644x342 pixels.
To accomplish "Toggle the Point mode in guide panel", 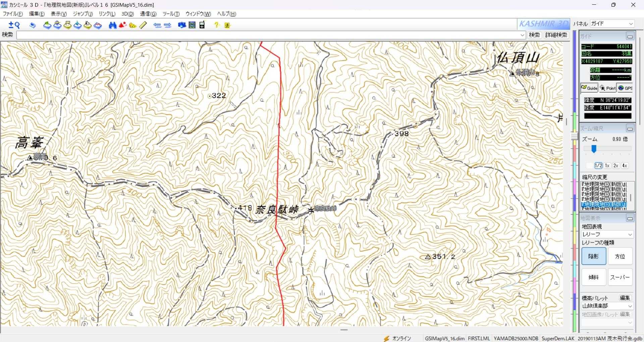I will coord(608,88).
